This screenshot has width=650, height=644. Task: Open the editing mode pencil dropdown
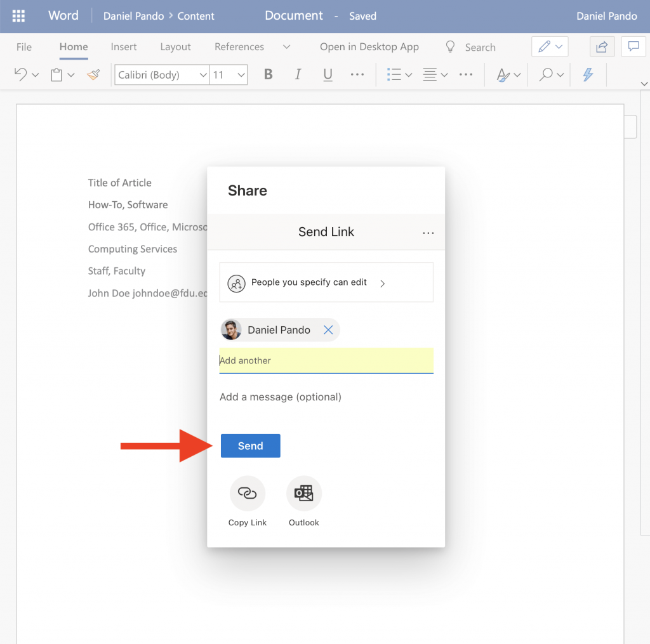point(550,46)
